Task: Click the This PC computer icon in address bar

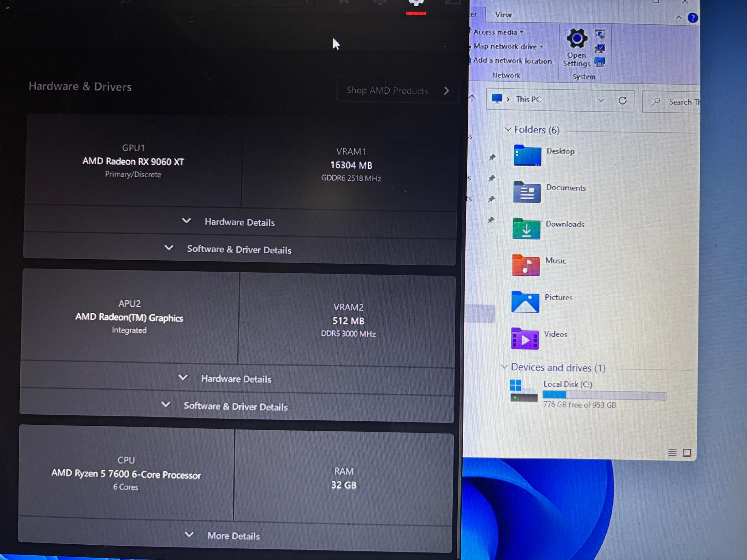Action: coord(497,98)
